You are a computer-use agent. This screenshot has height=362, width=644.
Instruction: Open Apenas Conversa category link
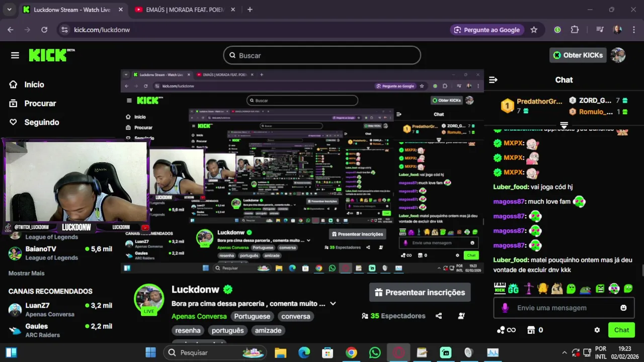click(x=199, y=316)
